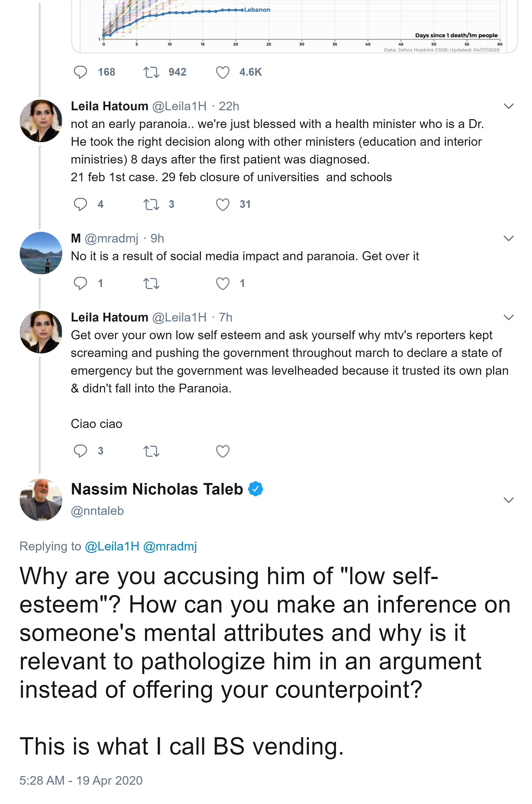Reply to M's social media paranoia tweet
The image size is (532, 804).
click(x=80, y=283)
